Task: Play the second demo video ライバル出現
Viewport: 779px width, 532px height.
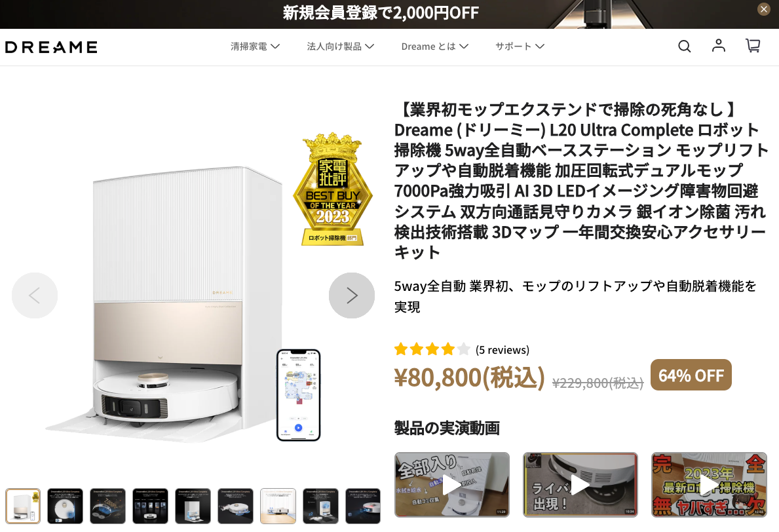Action: pyautogui.click(x=580, y=485)
